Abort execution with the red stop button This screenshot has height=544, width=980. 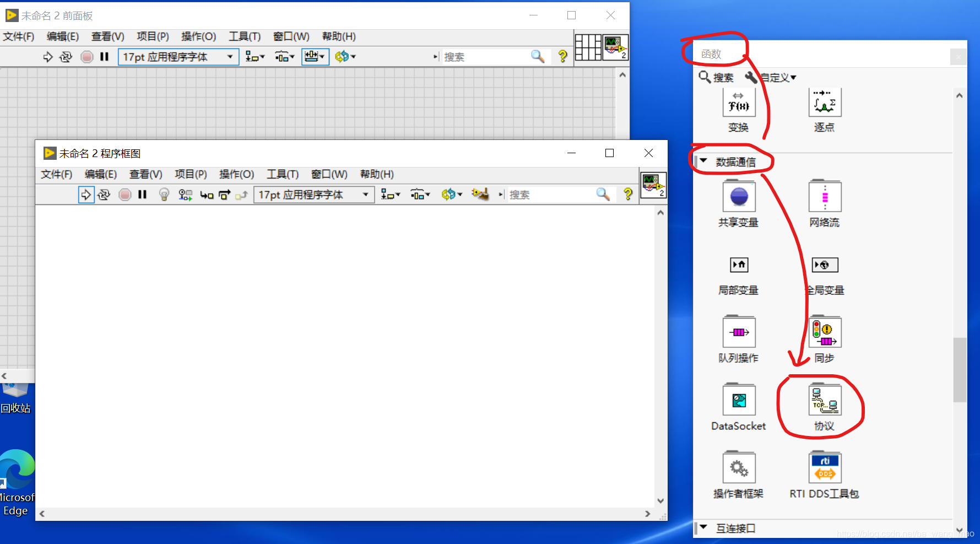tap(124, 194)
